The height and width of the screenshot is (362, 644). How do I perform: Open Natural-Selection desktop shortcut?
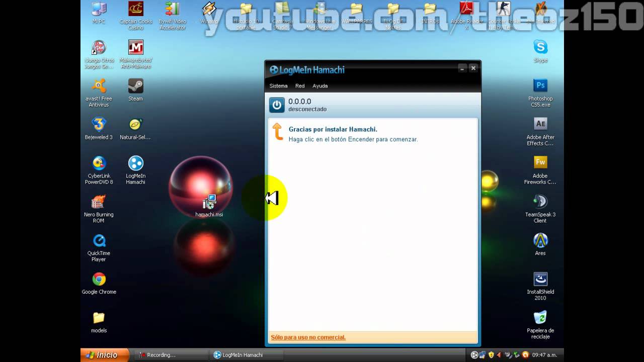135,129
